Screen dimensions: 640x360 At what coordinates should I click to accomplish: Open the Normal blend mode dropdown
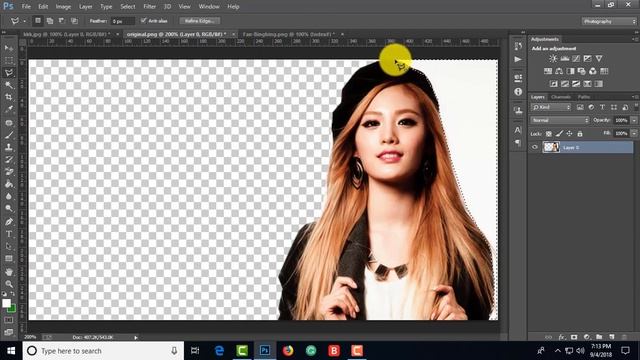click(560, 120)
